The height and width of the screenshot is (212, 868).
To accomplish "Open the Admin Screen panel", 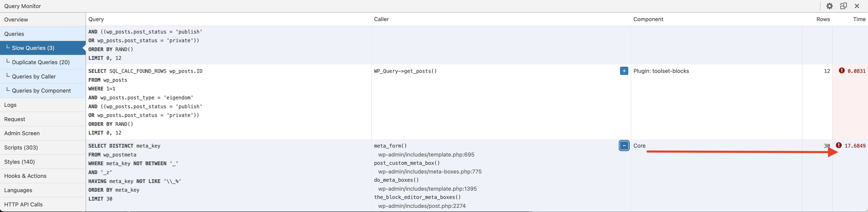I will [43, 133].
